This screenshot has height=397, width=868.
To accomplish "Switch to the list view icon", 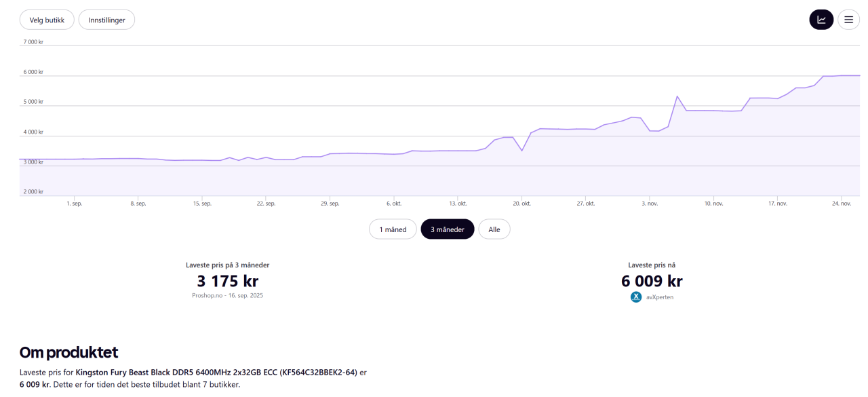I will click(x=848, y=20).
